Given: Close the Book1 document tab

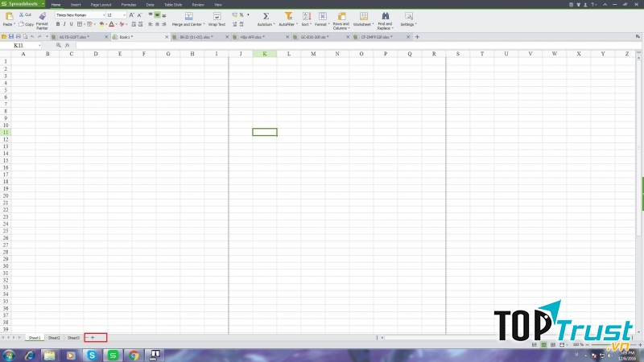Looking at the screenshot, I should [x=167, y=37].
